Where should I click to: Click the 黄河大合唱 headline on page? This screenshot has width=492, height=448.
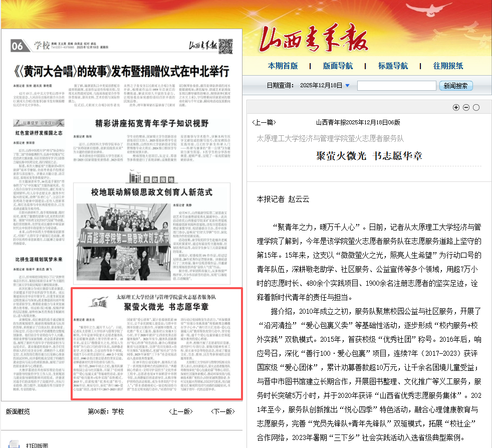coord(121,71)
